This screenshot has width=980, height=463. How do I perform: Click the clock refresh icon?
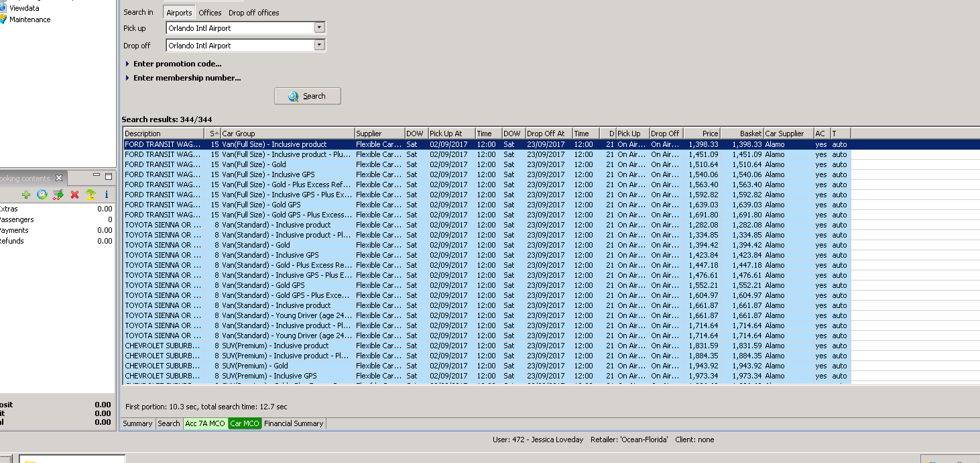pyautogui.click(x=42, y=195)
